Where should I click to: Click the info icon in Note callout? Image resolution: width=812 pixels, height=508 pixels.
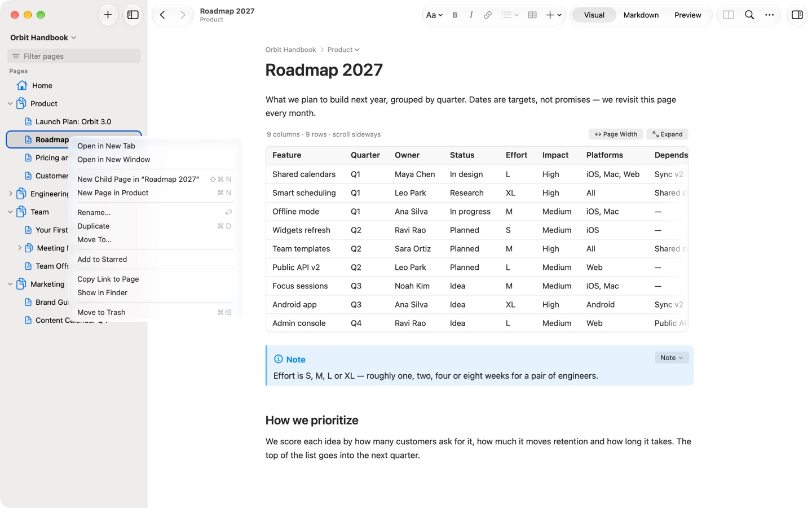click(278, 359)
